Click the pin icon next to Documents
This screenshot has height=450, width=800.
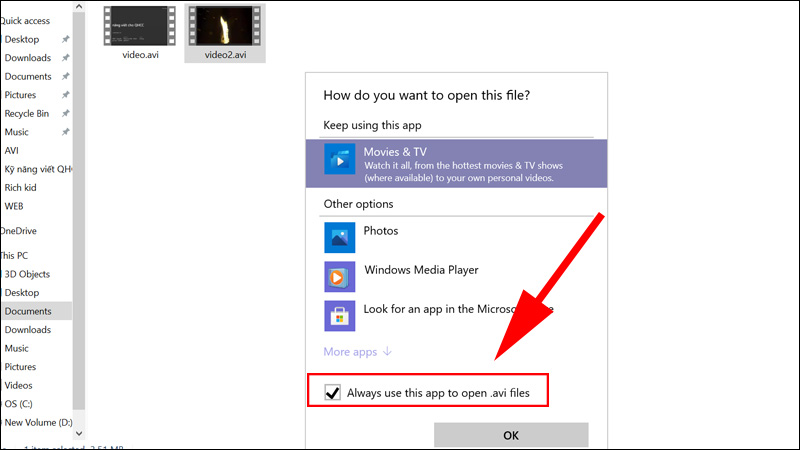tap(65, 76)
